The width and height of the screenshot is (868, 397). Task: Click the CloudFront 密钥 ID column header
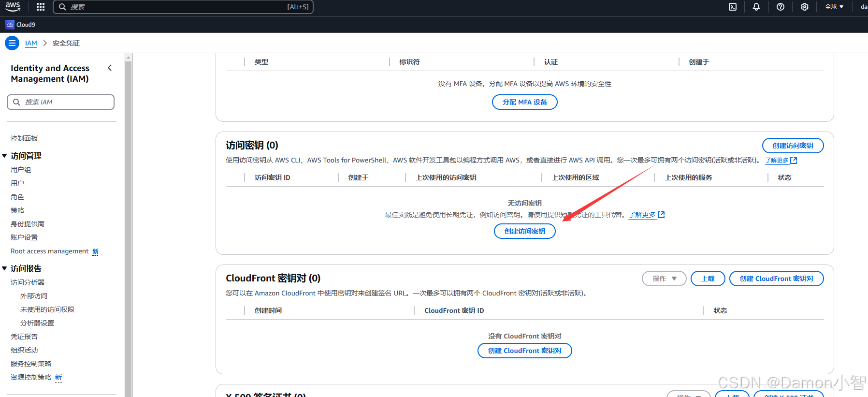(x=454, y=310)
